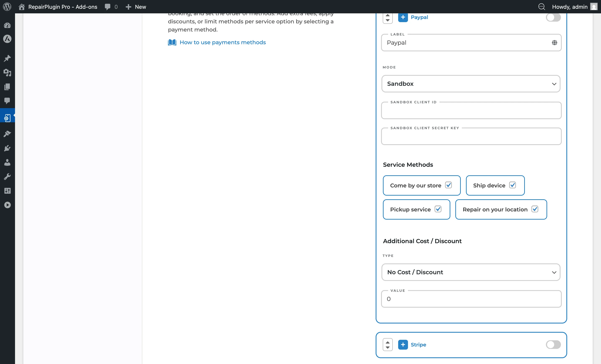
Task: Select the highlighted RepairPlugin sidebar icon
Action: (x=7, y=118)
